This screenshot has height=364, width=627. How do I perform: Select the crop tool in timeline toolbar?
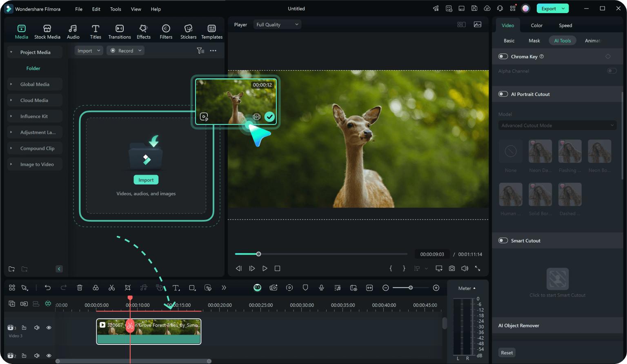[128, 288]
